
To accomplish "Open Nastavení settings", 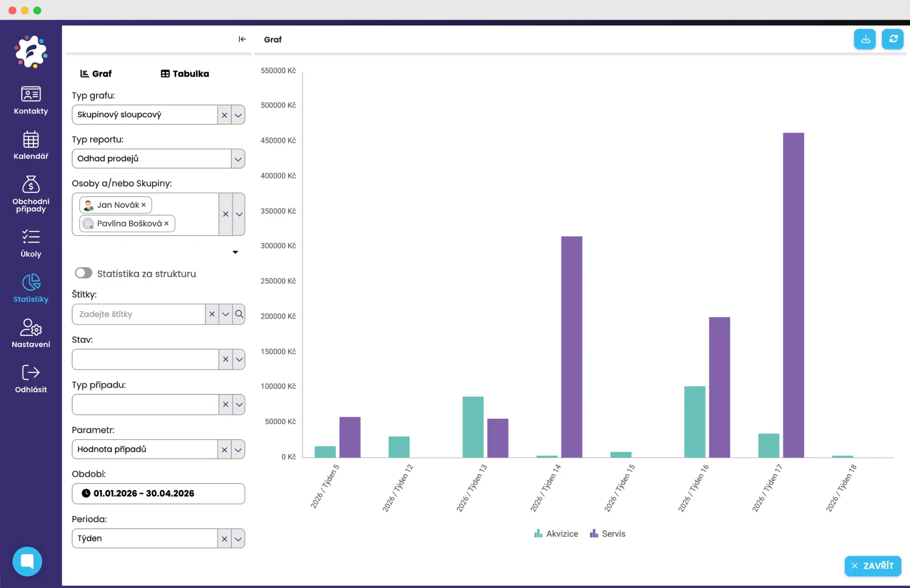I will [x=31, y=333].
